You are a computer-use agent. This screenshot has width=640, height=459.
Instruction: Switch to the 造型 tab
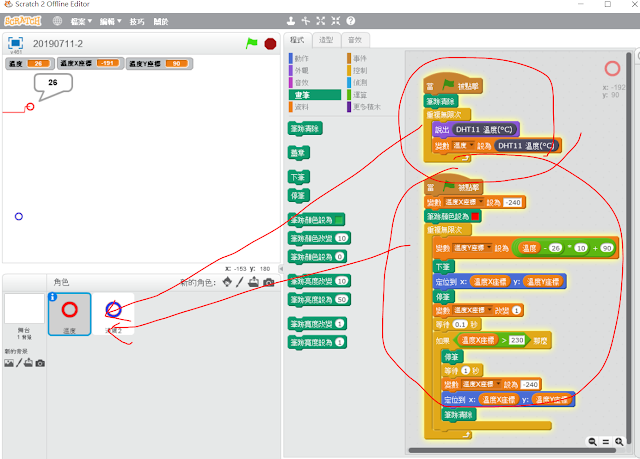[x=326, y=40]
